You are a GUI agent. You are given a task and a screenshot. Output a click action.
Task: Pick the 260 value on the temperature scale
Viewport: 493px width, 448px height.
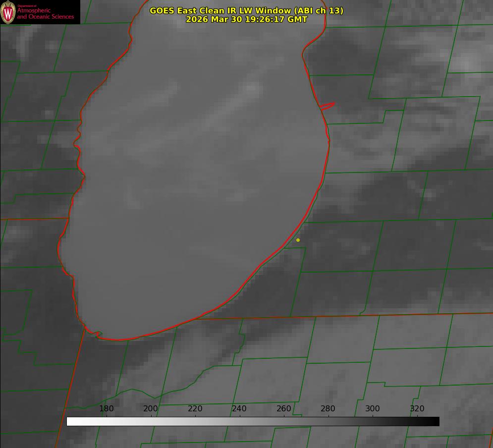click(284, 409)
